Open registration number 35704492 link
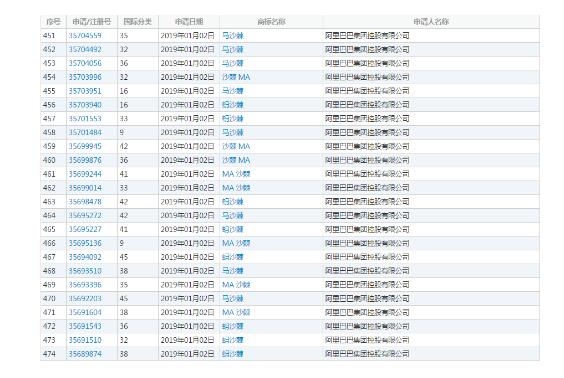The image size is (564, 378). [x=85, y=49]
